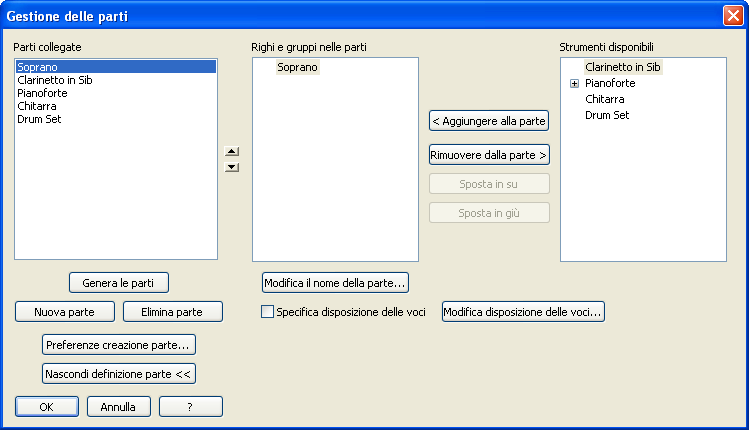Viewport: 749px width, 430px height.
Task: Select Pianoforte in linked parts list
Action: [x=42, y=93]
